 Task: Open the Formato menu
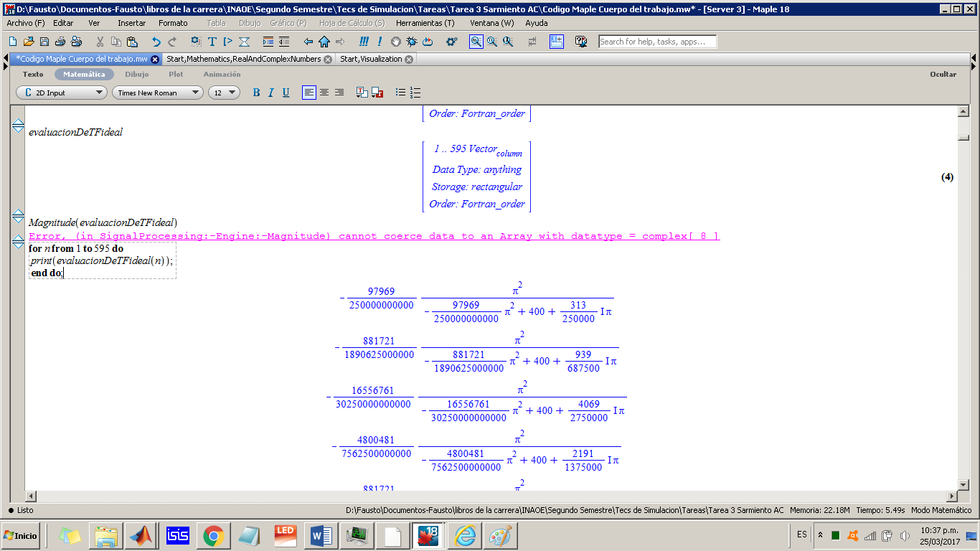(173, 23)
